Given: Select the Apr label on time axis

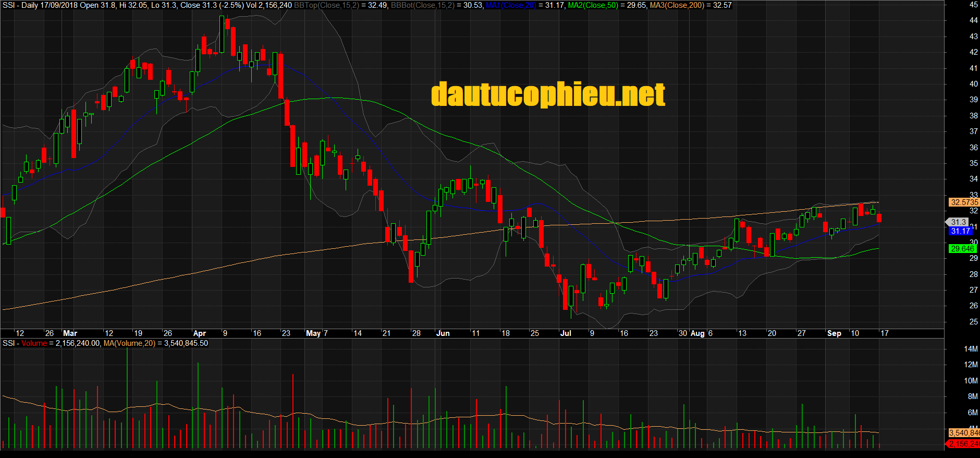Looking at the screenshot, I should (x=199, y=333).
